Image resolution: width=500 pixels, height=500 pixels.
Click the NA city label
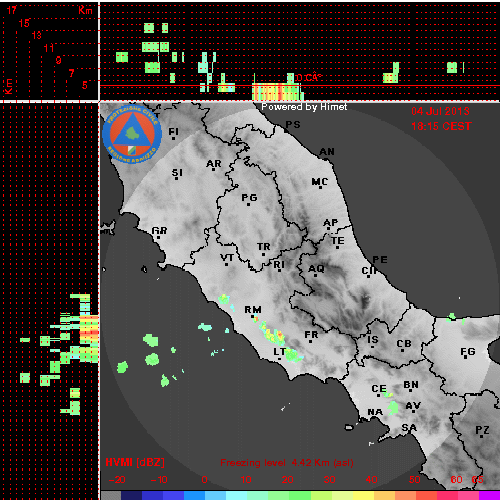[x=375, y=412]
